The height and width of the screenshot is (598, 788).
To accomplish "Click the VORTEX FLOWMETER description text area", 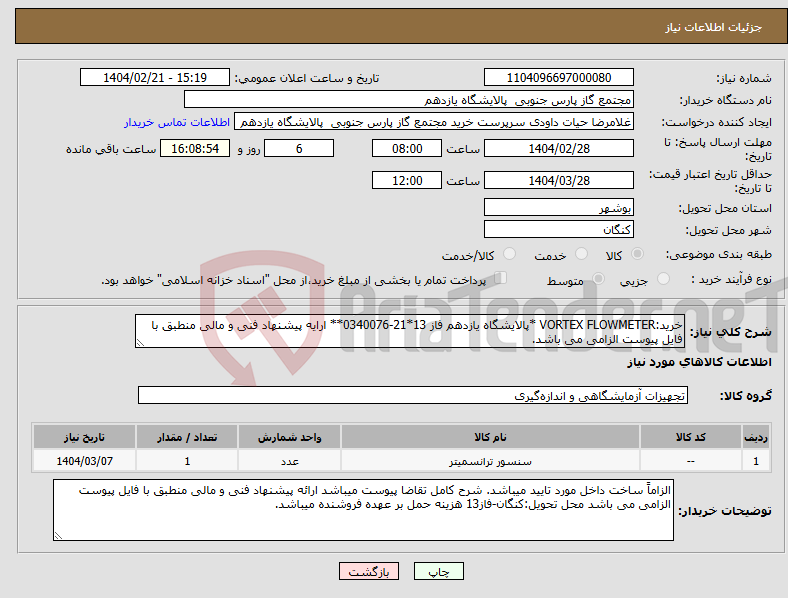I will pyautogui.click(x=410, y=332).
